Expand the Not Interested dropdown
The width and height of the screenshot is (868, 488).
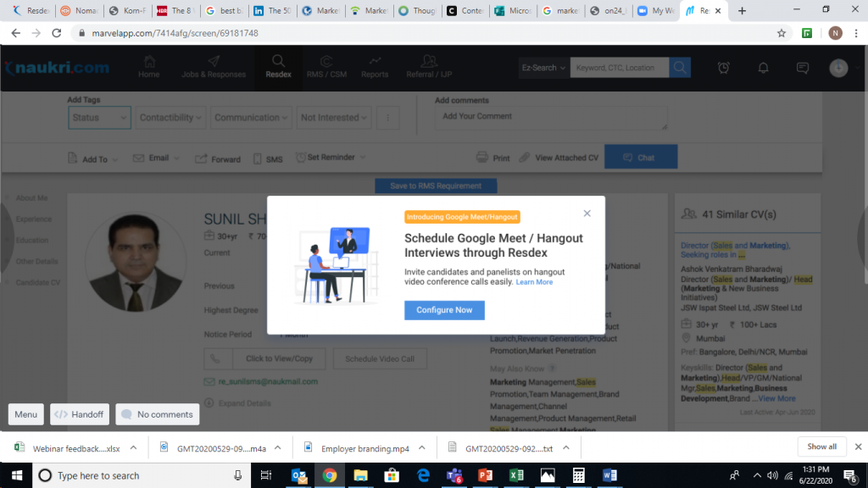333,117
